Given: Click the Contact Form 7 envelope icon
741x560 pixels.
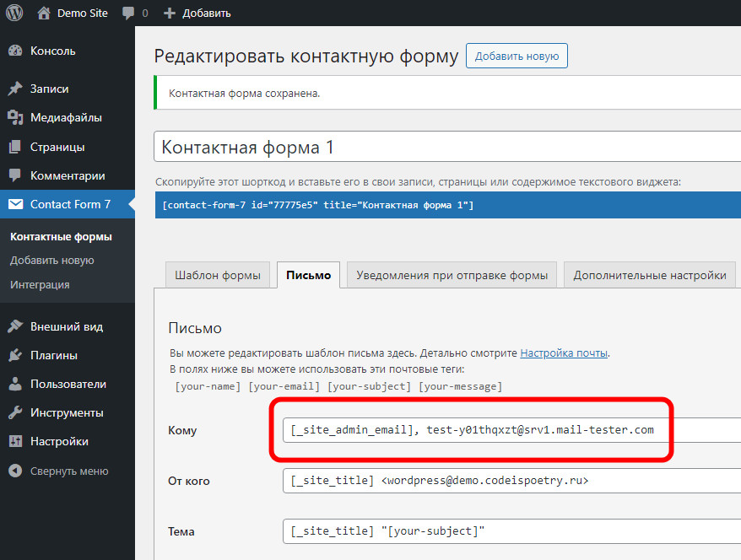Looking at the screenshot, I should tap(15, 204).
